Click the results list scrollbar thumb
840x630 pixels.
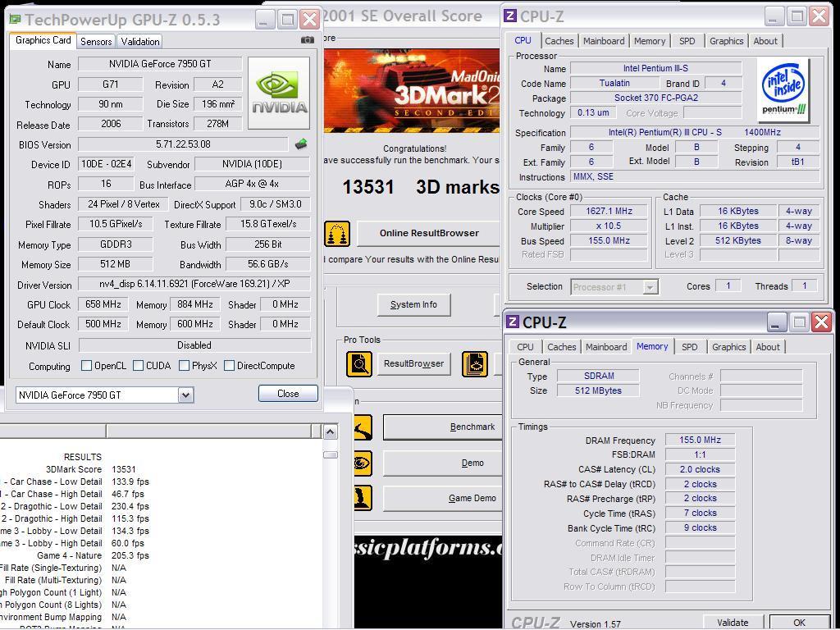pos(331,454)
